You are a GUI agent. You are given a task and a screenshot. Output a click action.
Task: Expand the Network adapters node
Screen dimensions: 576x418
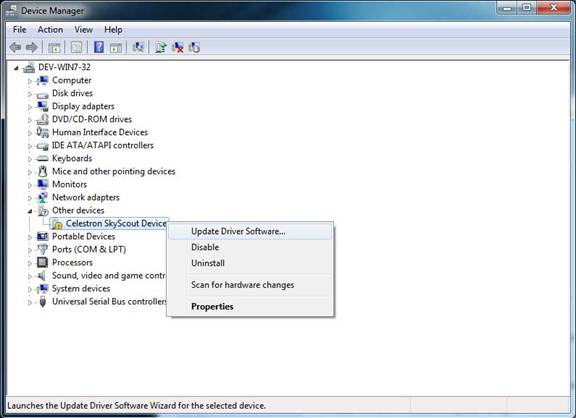[x=30, y=198]
